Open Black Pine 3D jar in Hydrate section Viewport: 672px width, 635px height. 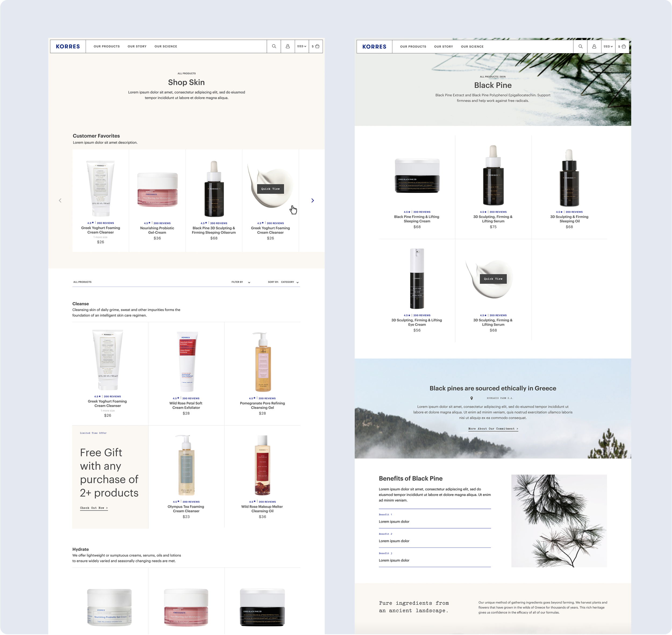pos(263,608)
